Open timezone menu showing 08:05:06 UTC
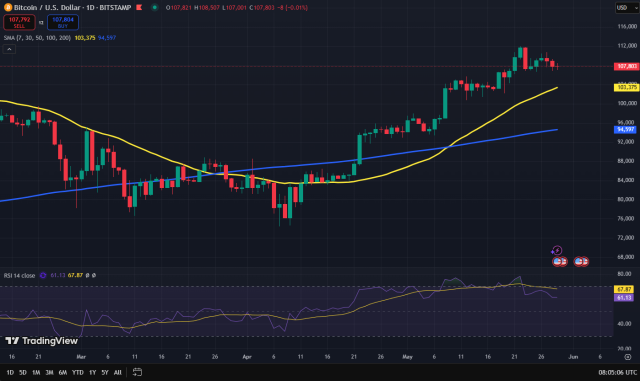Screen dimensions: 640x381 pos(618,372)
